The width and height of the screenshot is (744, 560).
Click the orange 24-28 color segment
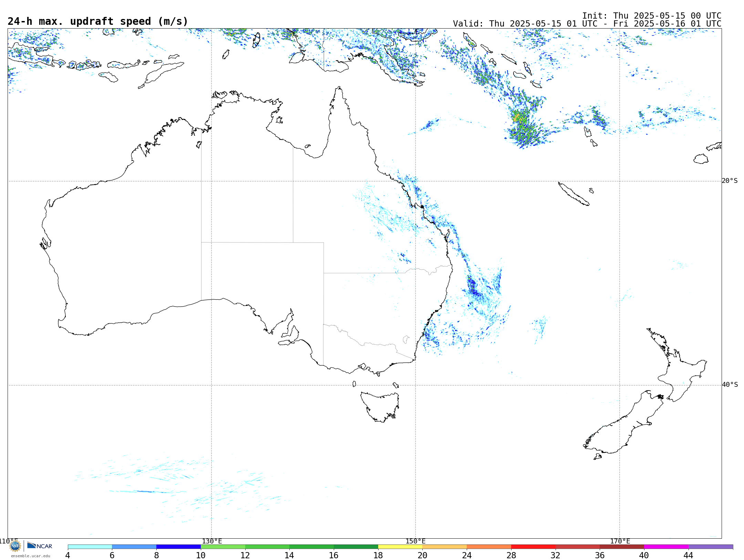click(x=489, y=547)
